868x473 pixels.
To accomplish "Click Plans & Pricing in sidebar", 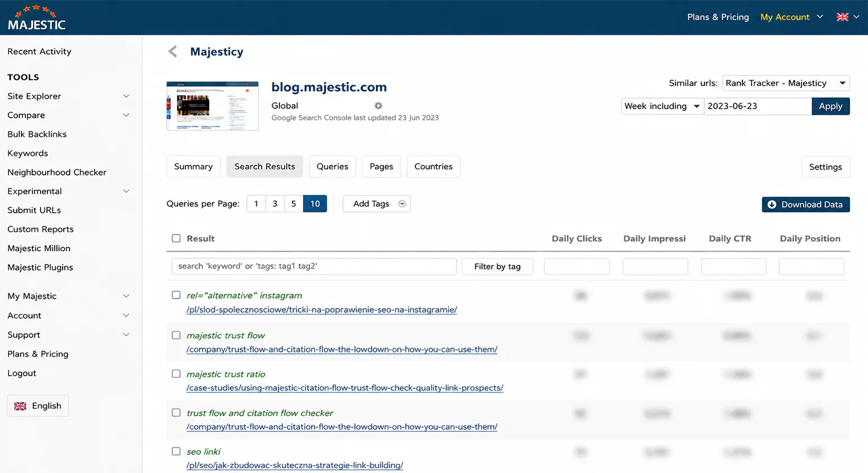I will click(x=38, y=354).
